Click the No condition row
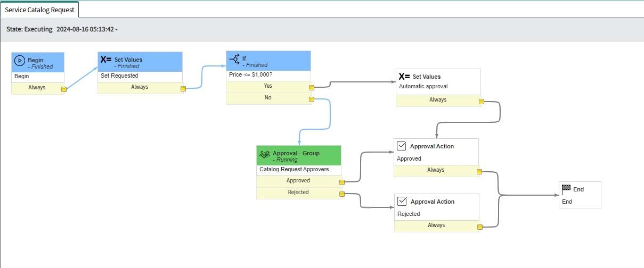 point(269,98)
